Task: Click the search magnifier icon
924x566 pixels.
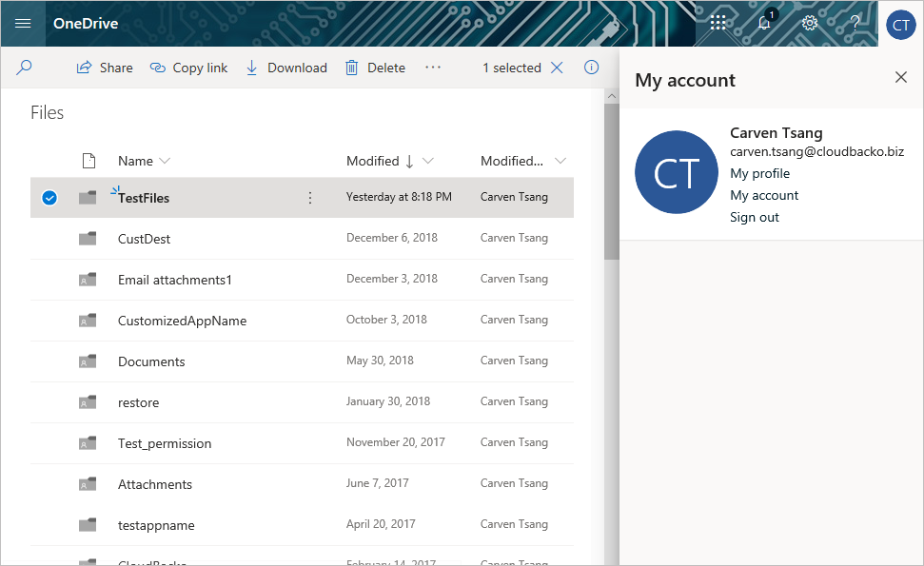Action: click(25, 68)
